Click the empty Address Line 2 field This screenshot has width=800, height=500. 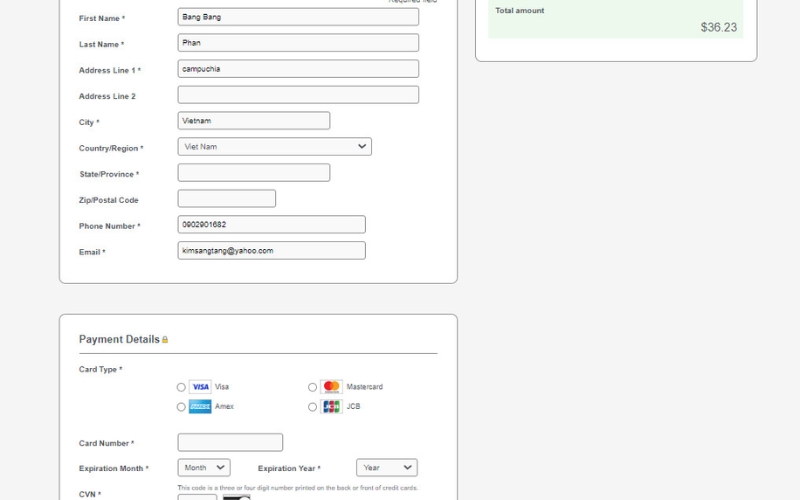tap(298, 95)
